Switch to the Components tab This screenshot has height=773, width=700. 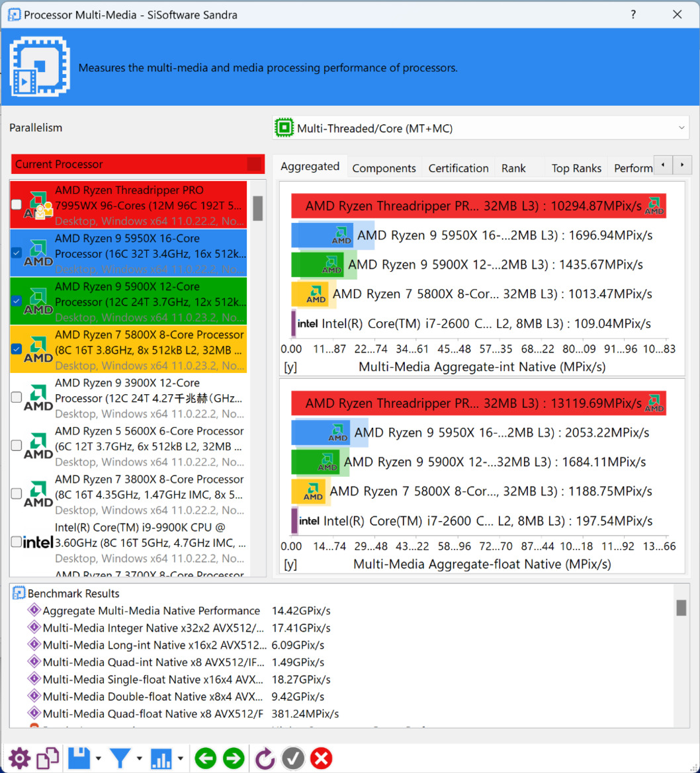384,168
